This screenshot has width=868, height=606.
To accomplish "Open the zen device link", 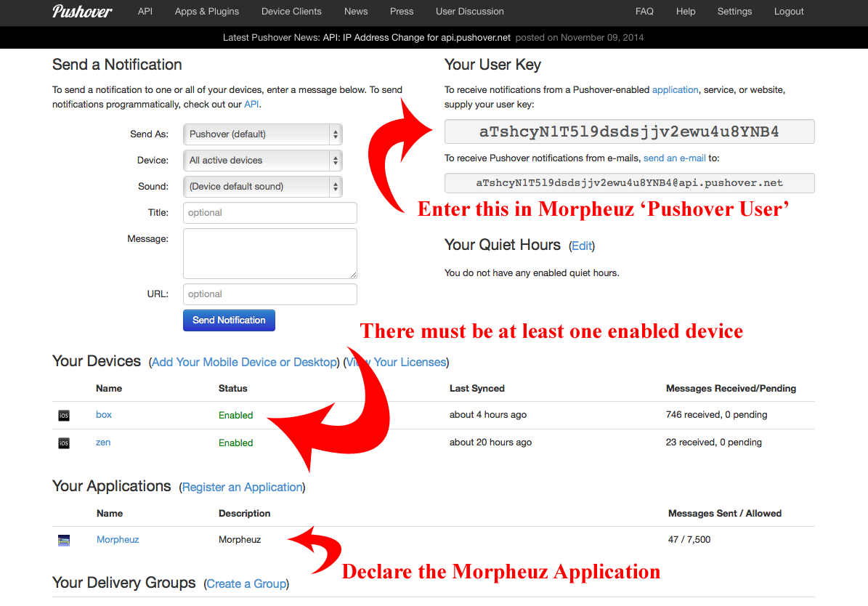I will pos(103,442).
